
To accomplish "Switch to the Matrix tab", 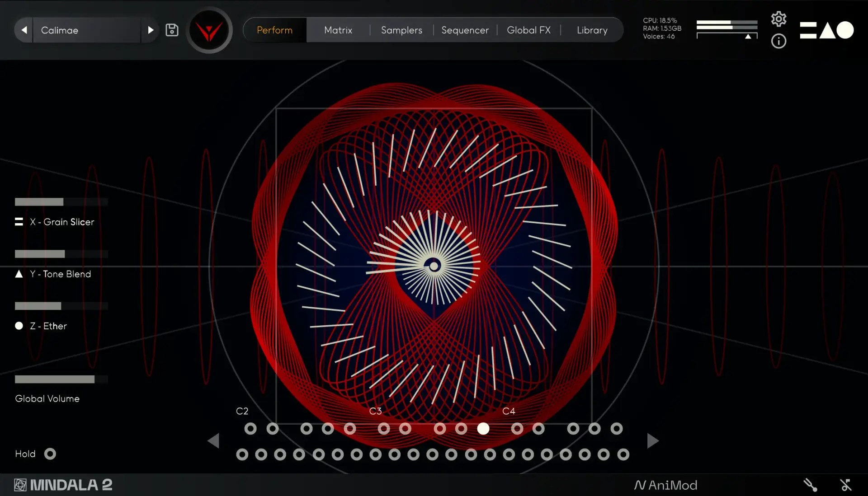I will [338, 30].
